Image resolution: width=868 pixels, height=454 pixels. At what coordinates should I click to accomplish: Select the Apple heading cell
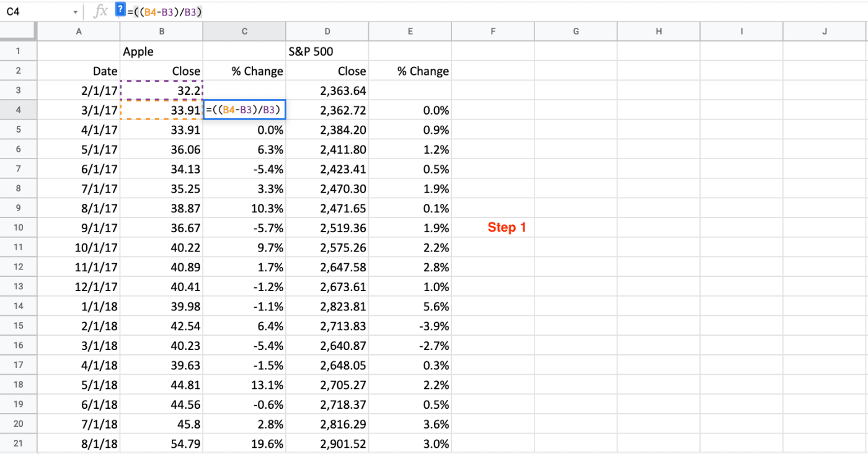161,51
